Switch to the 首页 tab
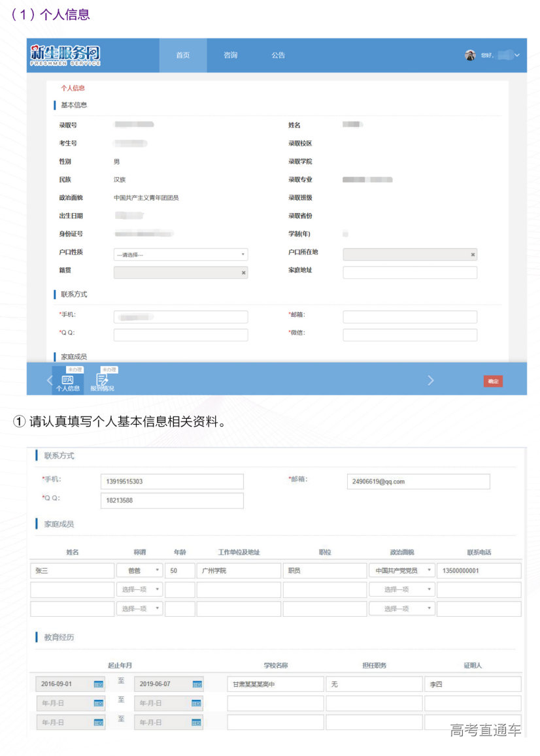 click(182, 56)
